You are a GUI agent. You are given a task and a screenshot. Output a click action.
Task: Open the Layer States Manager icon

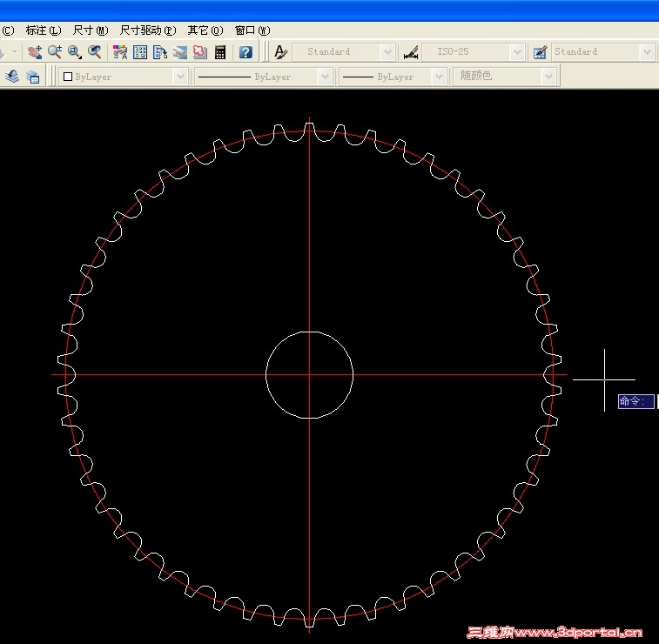point(33,77)
